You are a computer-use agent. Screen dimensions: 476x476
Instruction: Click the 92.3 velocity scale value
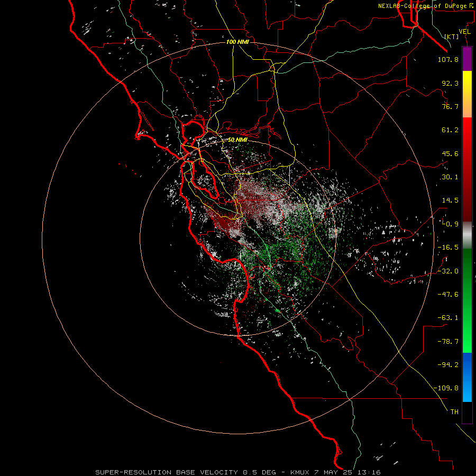point(450,83)
